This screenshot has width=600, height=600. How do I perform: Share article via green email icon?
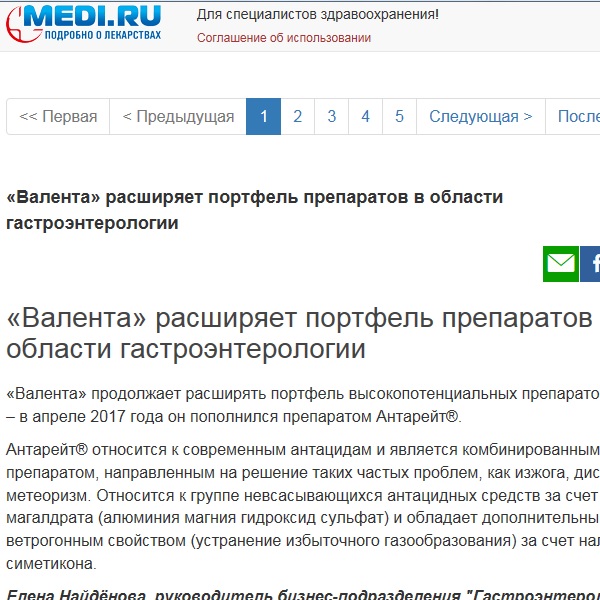click(561, 264)
